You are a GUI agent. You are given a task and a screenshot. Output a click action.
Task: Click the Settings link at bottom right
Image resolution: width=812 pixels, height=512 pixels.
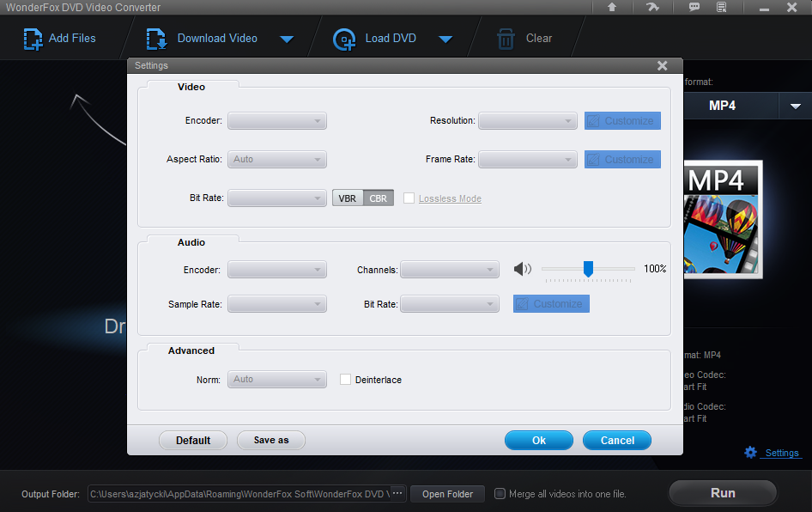point(781,453)
